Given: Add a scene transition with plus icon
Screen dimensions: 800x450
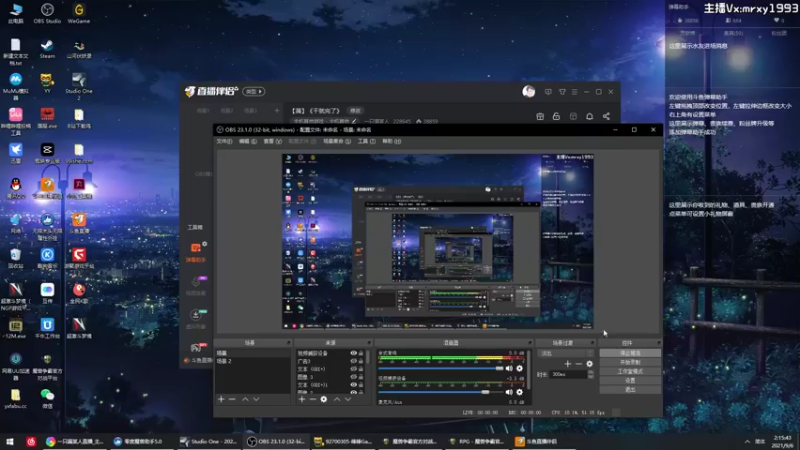Looking at the screenshot, I should coord(568,364).
